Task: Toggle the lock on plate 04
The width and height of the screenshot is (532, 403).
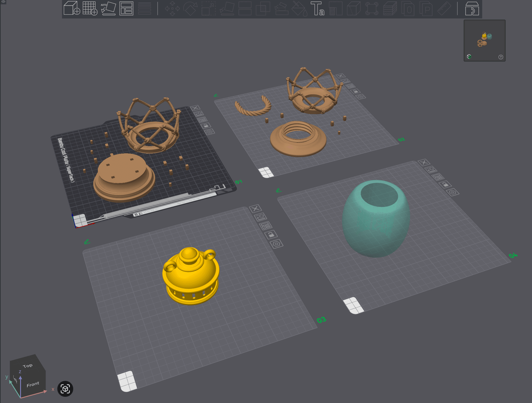Action: (445, 184)
